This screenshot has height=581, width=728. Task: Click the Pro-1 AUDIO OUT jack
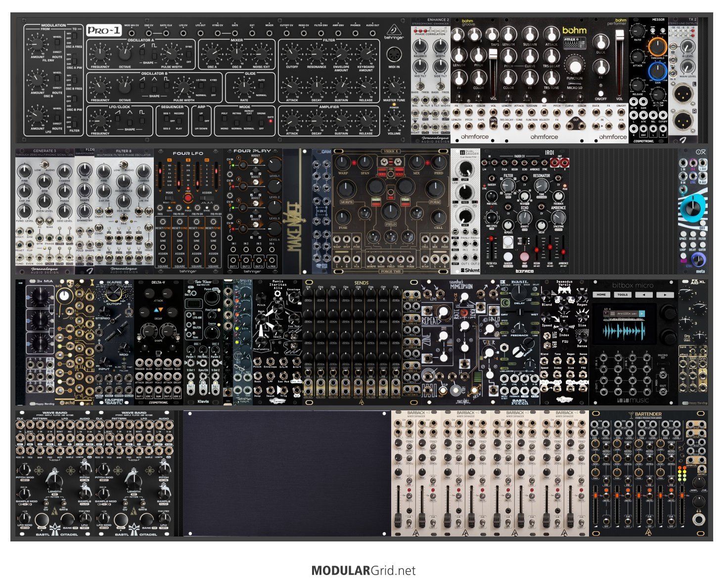click(x=372, y=33)
